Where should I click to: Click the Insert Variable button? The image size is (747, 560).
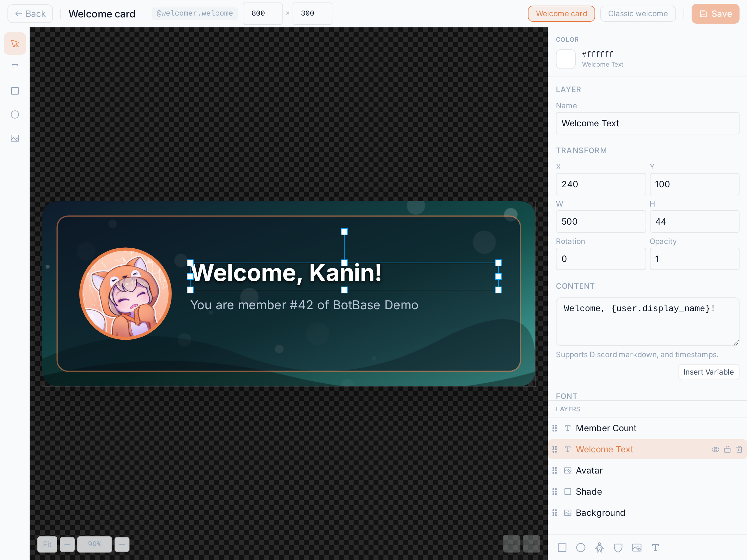(x=708, y=372)
